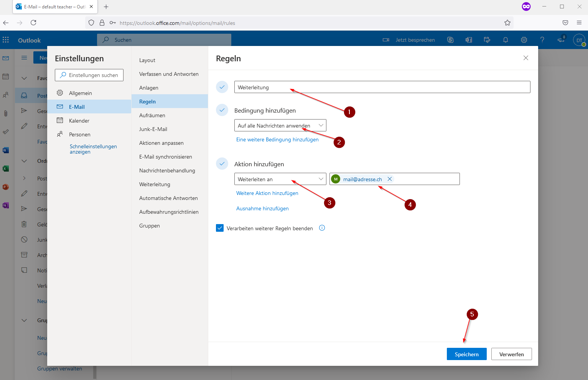
Task: Remove mail@adresse.ch recipient with the X icon
Action: [390, 179]
